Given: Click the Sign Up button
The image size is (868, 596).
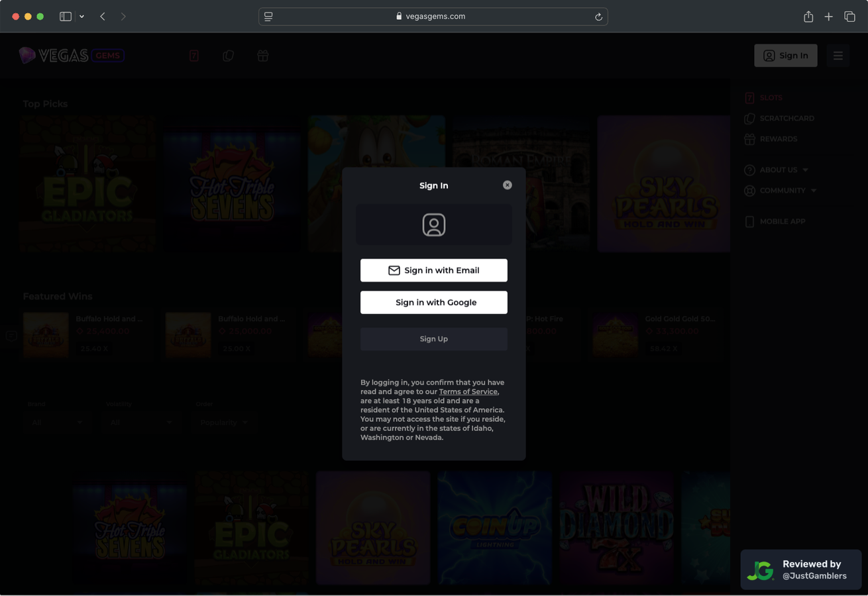Looking at the screenshot, I should (x=434, y=338).
